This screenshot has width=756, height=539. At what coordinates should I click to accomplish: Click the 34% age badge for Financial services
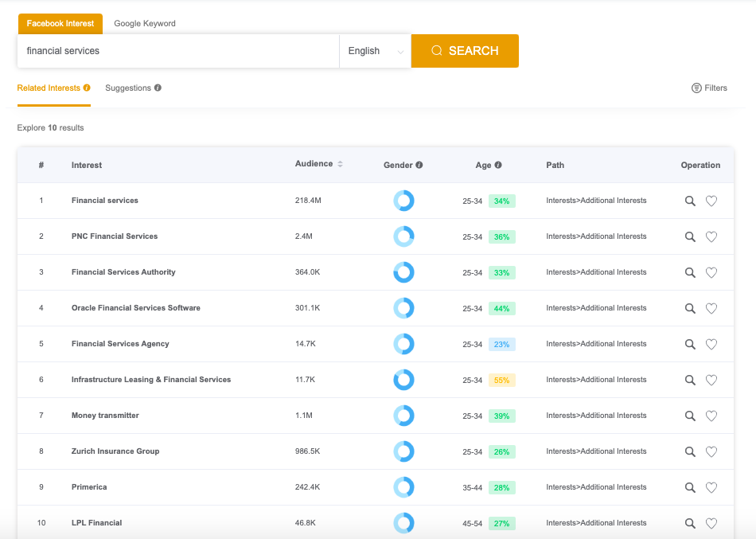tap(502, 201)
